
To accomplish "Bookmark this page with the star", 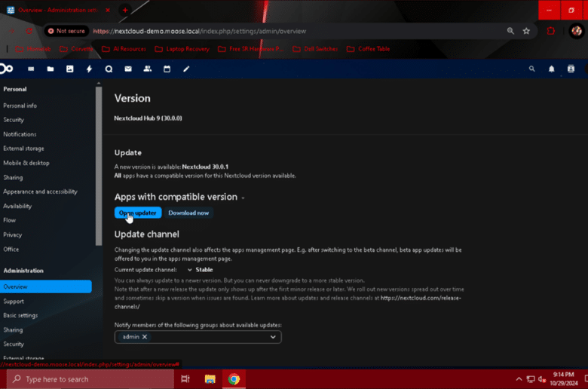I will click(x=526, y=31).
